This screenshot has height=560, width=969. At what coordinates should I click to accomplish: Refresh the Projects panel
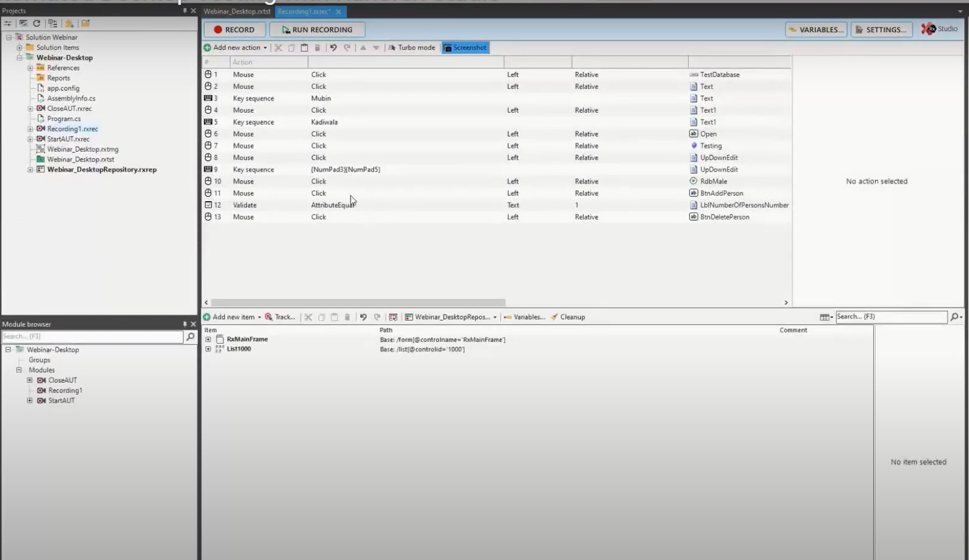point(37,23)
